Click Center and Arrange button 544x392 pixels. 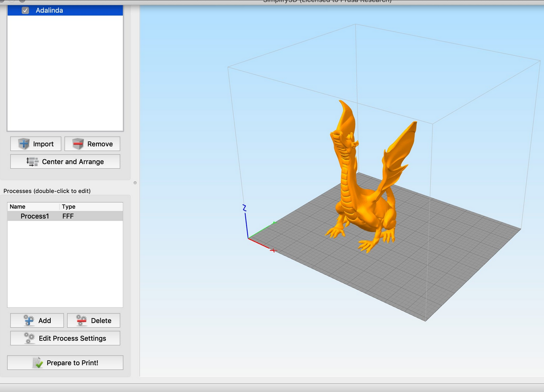coord(65,162)
